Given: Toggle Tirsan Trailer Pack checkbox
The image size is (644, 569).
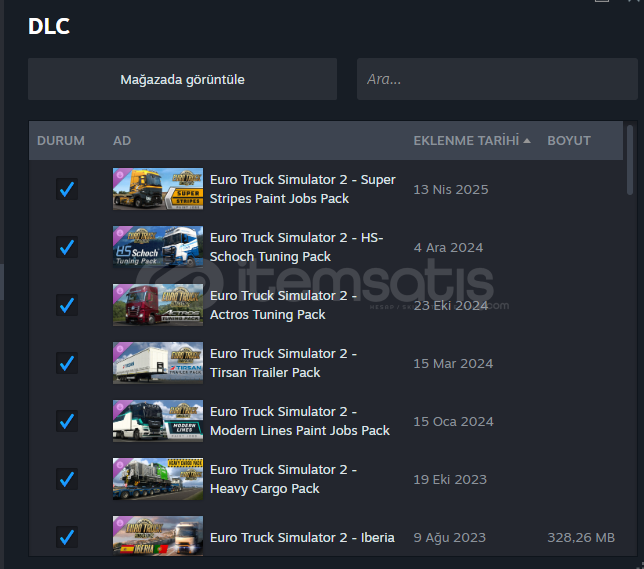Looking at the screenshot, I should (67, 363).
